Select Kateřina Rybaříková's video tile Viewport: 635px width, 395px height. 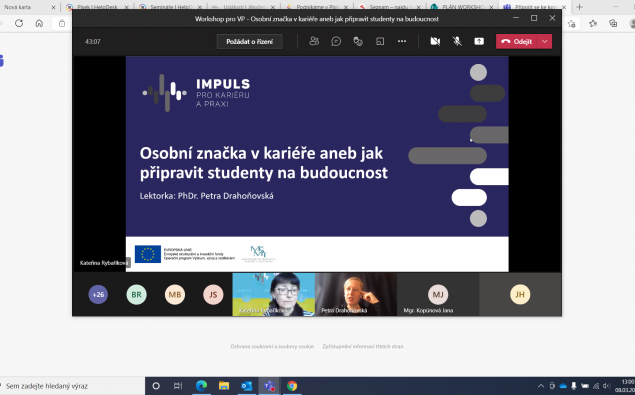pos(274,294)
